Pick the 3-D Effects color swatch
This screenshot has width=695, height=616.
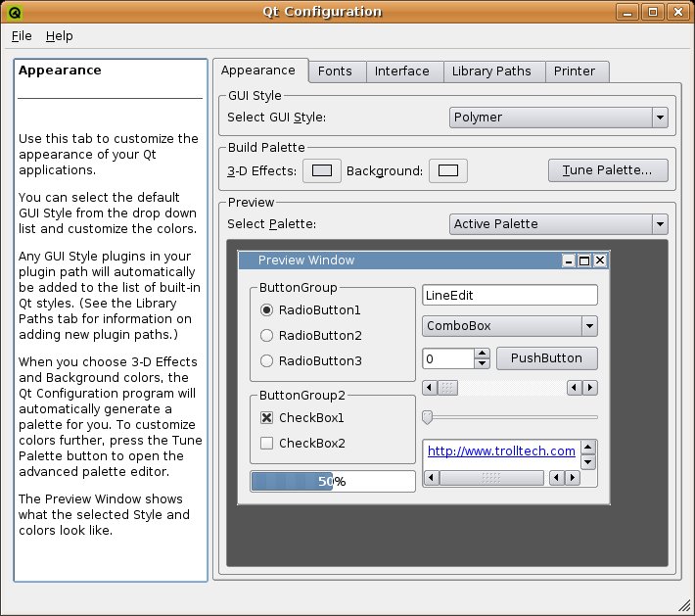tap(321, 171)
